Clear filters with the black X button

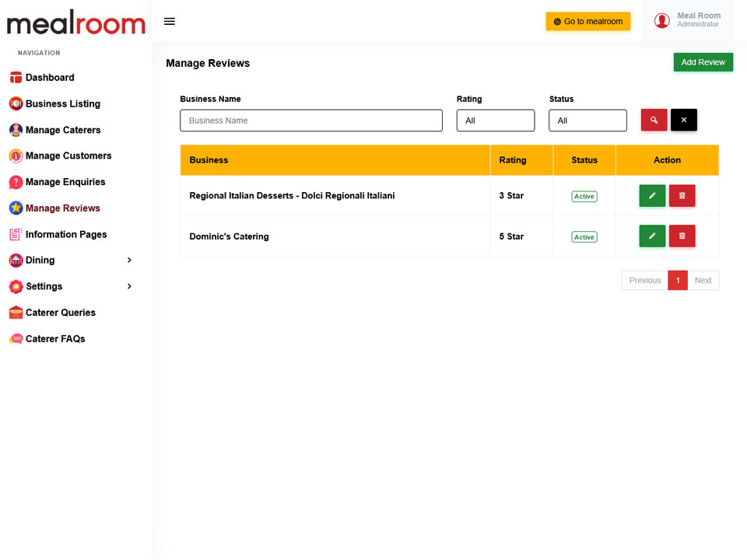[684, 120]
